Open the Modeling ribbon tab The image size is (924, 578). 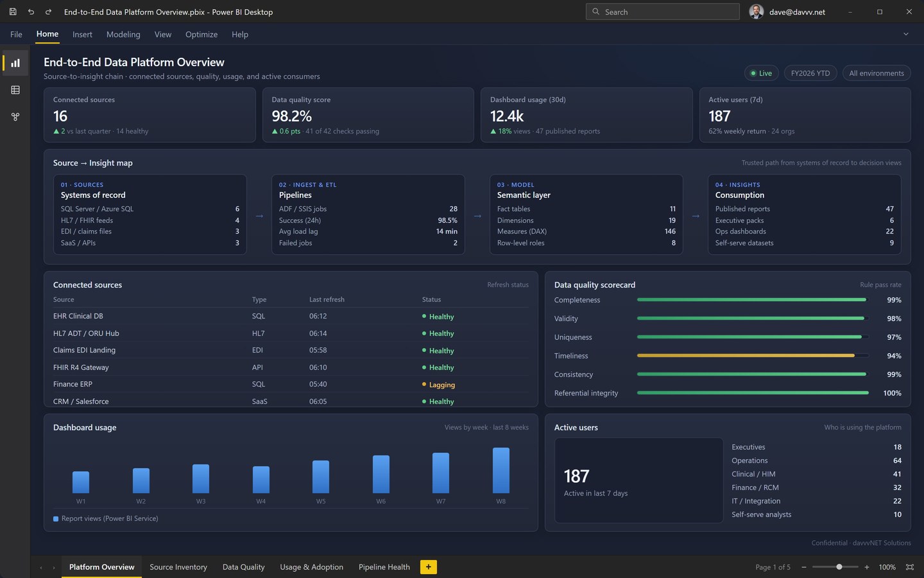[123, 34]
